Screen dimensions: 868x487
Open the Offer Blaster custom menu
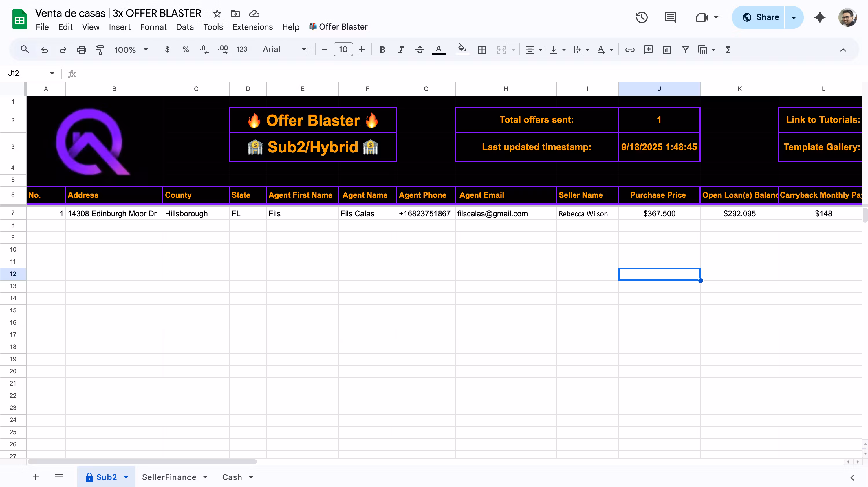338,27
